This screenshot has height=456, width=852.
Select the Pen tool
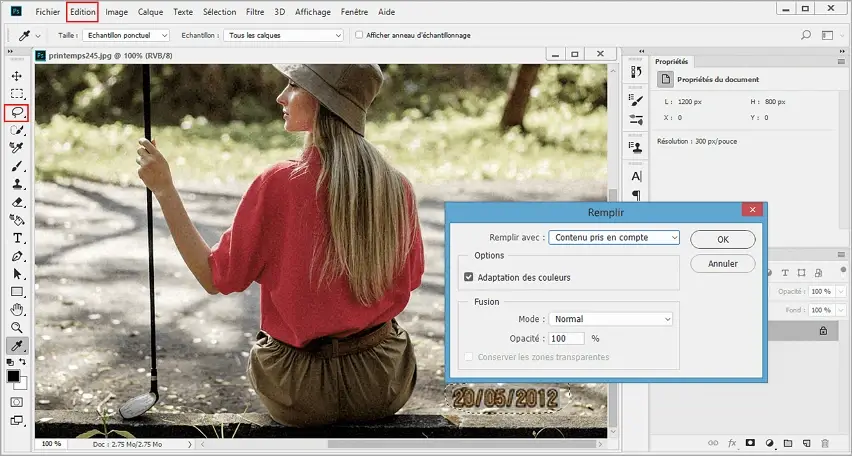click(x=17, y=256)
